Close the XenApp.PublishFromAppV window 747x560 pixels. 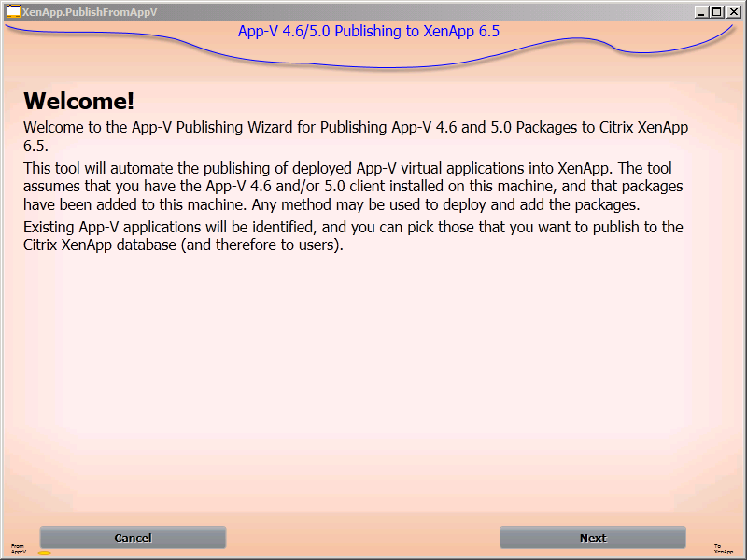(x=734, y=12)
